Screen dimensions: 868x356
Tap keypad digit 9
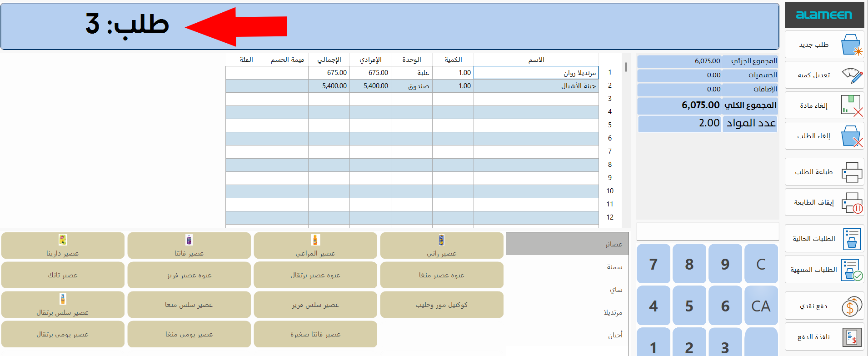coord(725,264)
